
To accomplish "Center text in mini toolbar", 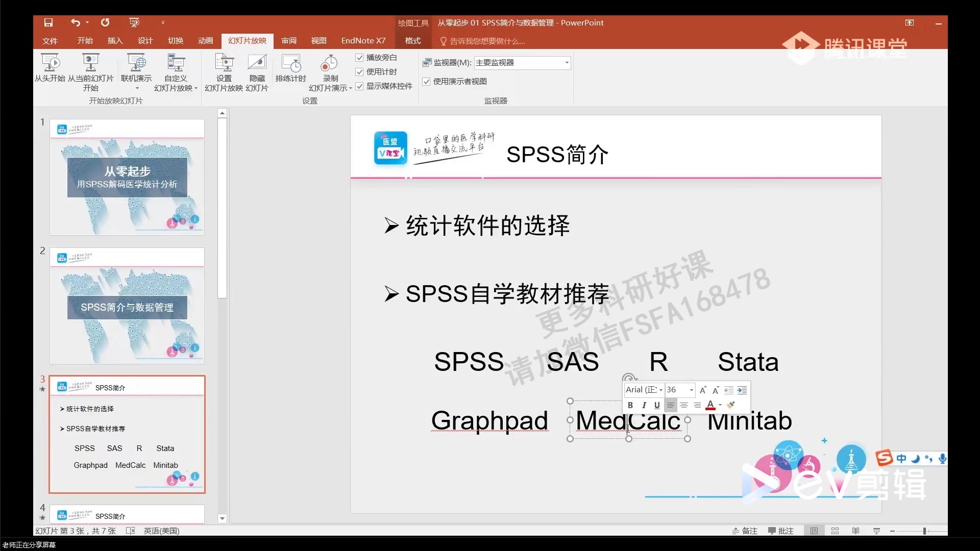I will click(x=684, y=405).
